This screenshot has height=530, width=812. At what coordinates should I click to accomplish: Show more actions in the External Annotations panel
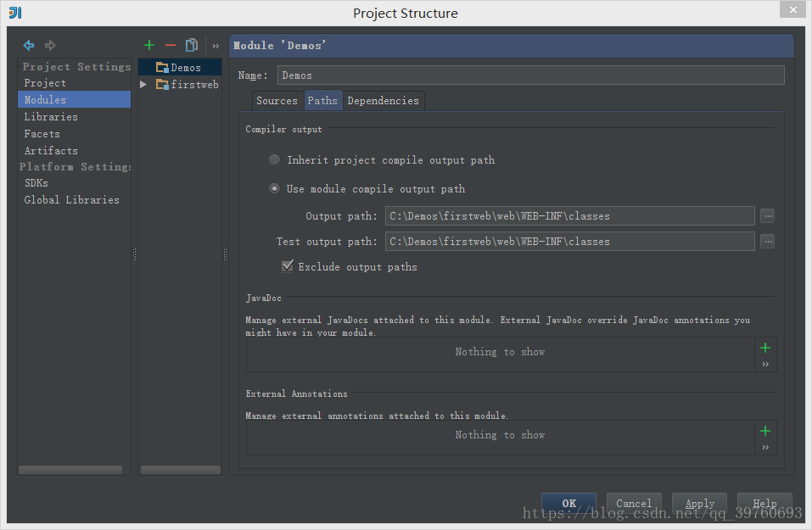tap(765, 447)
